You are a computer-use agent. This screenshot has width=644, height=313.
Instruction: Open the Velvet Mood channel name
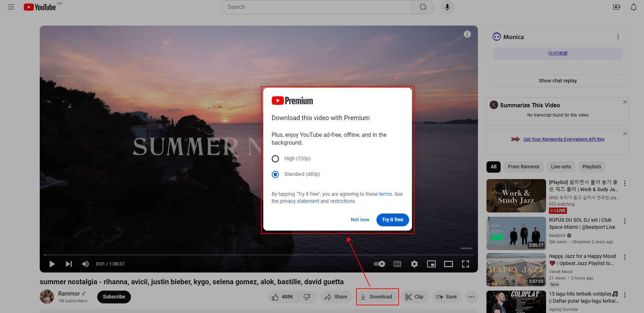[561, 272]
